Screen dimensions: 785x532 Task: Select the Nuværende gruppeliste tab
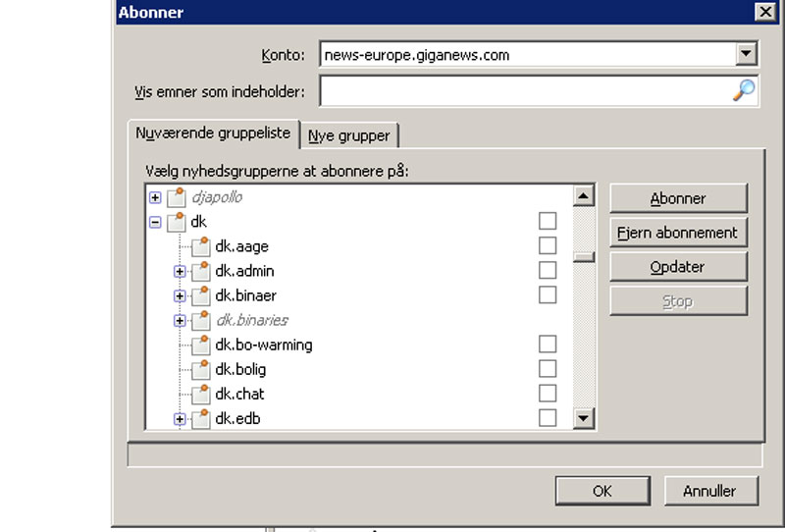(213, 132)
